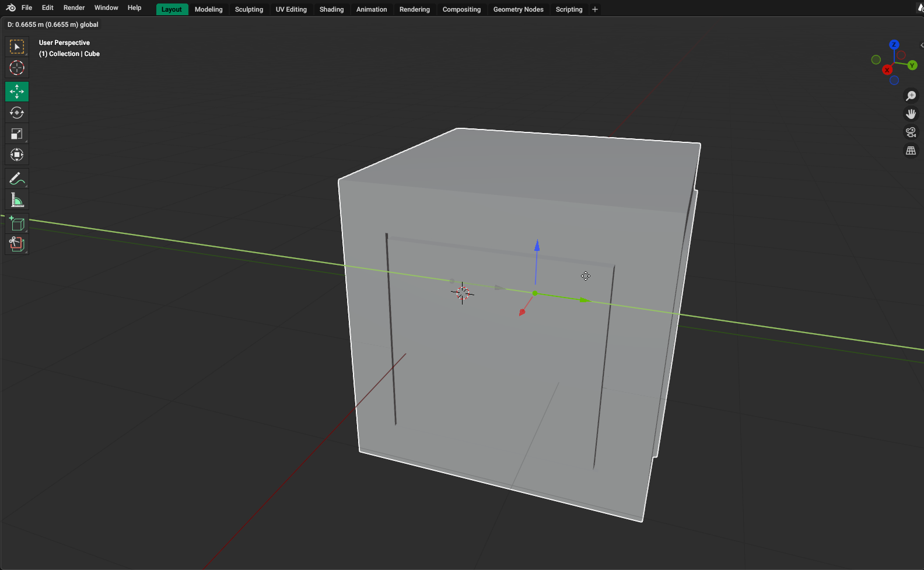Viewport: 924px width, 570px height.
Task: Open the File menu
Action: click(27, 8)
